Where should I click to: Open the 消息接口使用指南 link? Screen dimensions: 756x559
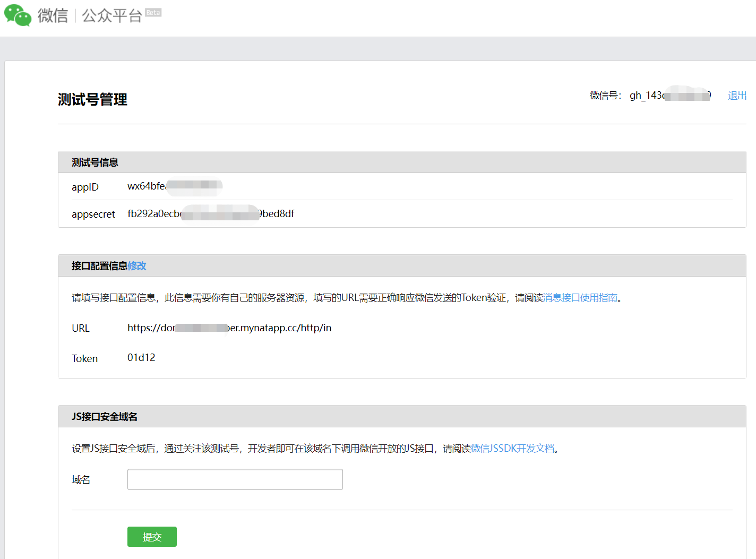580,298
